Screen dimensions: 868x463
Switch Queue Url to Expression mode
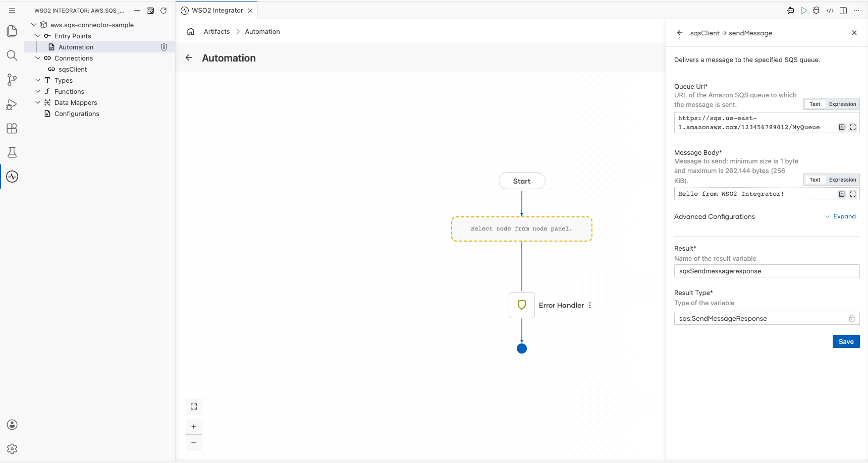tap(842, 104)
